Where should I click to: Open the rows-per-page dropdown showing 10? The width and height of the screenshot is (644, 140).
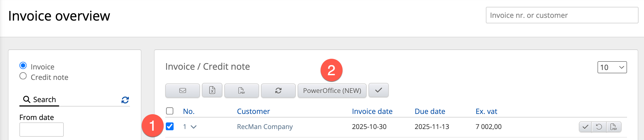612,67
